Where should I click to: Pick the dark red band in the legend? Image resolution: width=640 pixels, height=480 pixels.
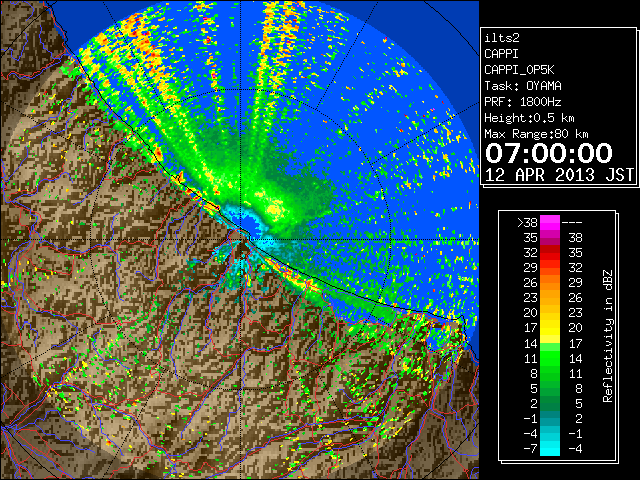click(550, 249)
